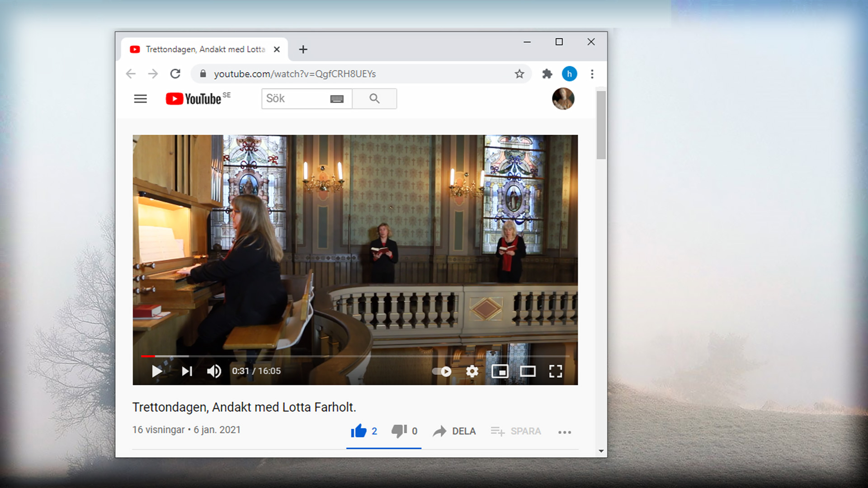Open Chrome three-dot browser menu
Screen dimensions: 868x488
point(592,74)
